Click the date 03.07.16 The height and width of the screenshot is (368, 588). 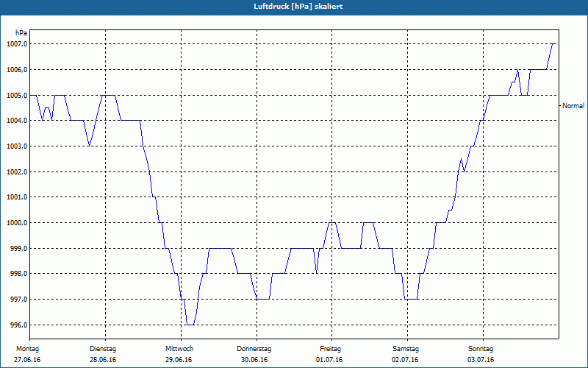pos(481,360)
